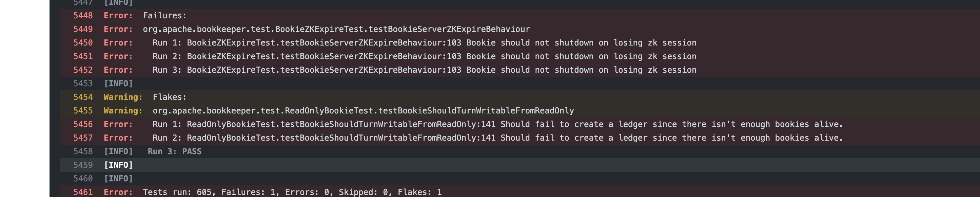Select line number 5454 at Flakes warning
This screenshot has height=197, width=980.
point(83,97)
